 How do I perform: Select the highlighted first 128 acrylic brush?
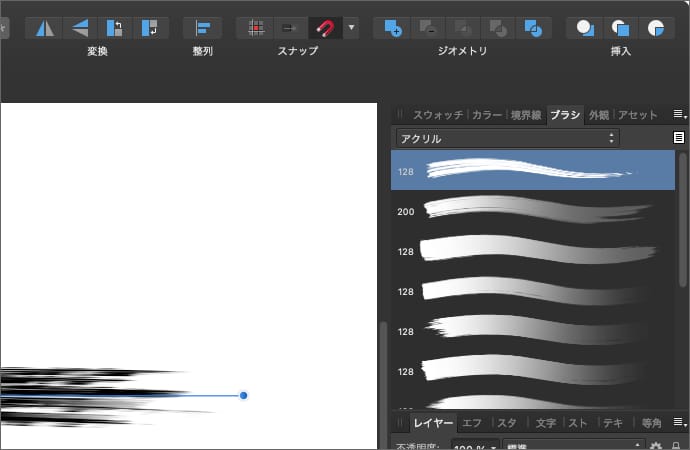click(x=533, y=171)
